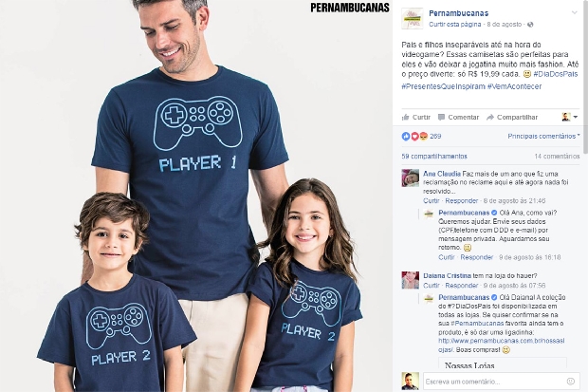Open the reactions summary showing 269
The height and width of the screenshot is (392, 588).
tap(421, 137)
